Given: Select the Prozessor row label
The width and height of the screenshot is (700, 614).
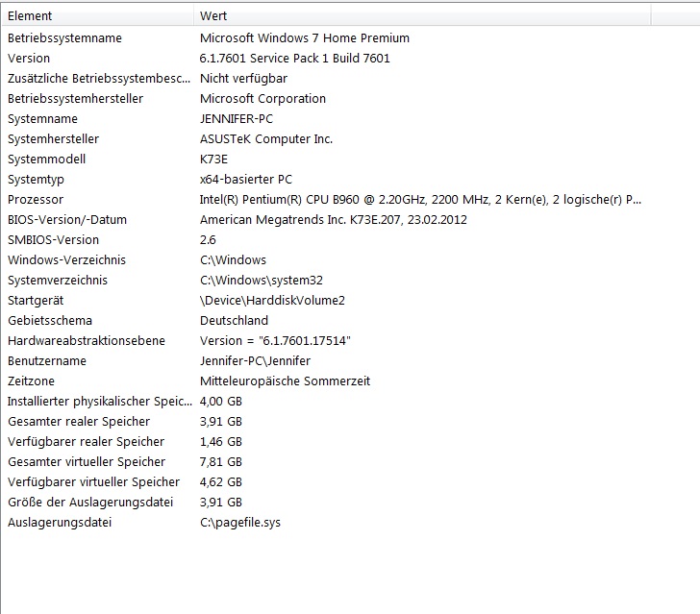Looking at the screenshot, I should coord(36,200).
